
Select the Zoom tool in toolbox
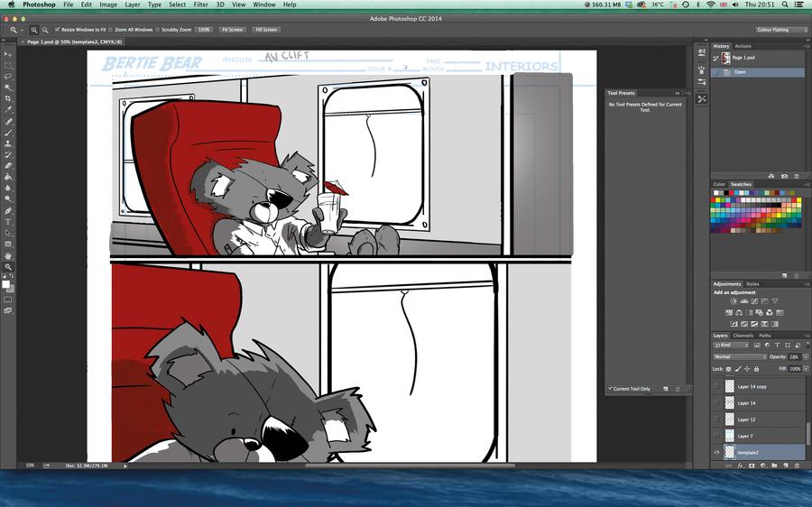[x=8, y=267]
